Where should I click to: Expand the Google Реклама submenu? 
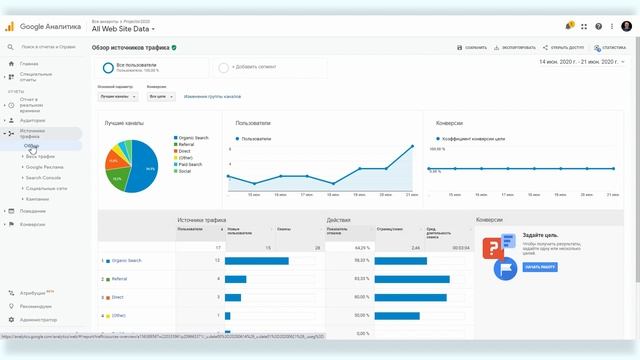22,167
